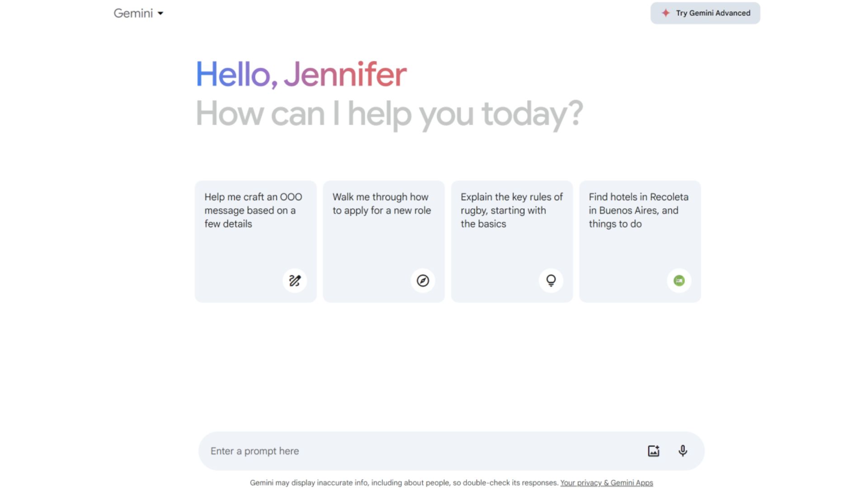Screen dimensions: 868x488
Task: Click the pencil icon on OOO card
Action: [x=295, y=281]
